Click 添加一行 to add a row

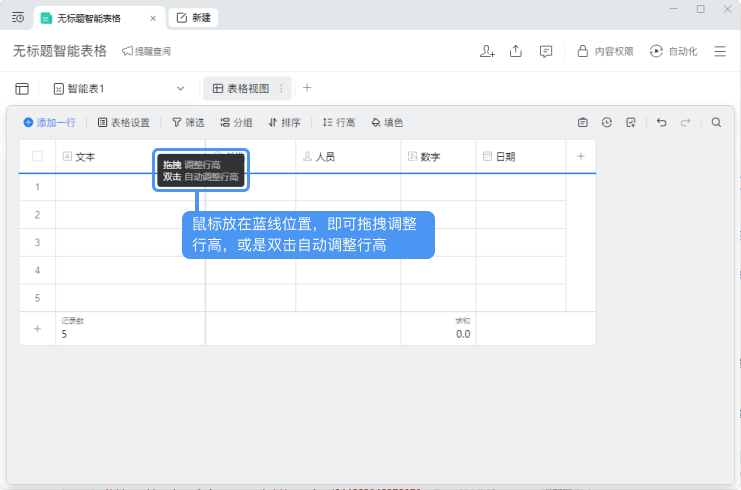click(49, 122)
